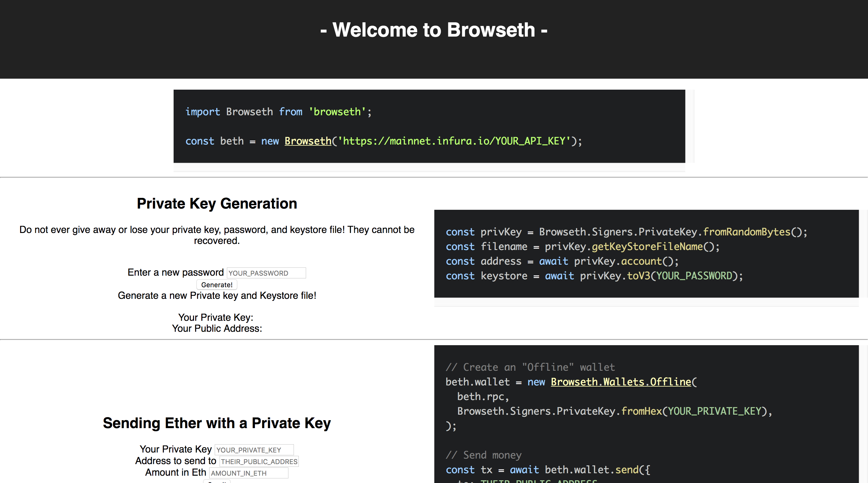The image size is (868, 483).
Task: Click the THEIR_PUBLIC_ADDRES input box
Action: coord(259,461)
